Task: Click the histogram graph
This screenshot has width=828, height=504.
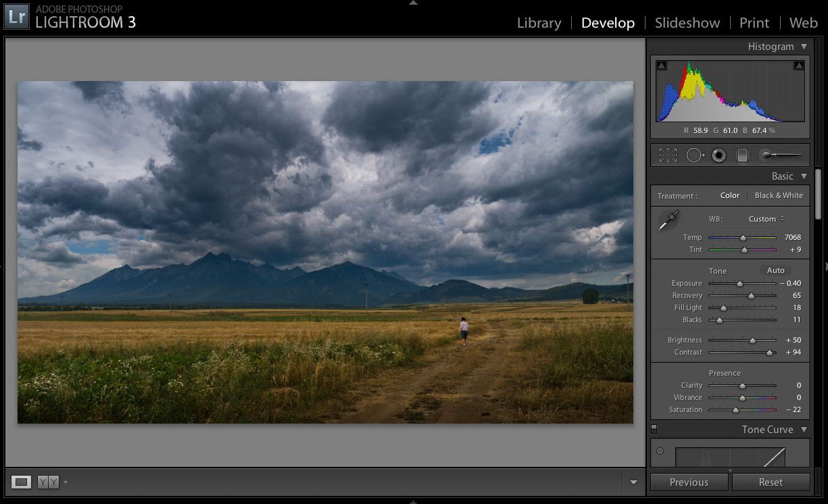Action: click(730, 91)
